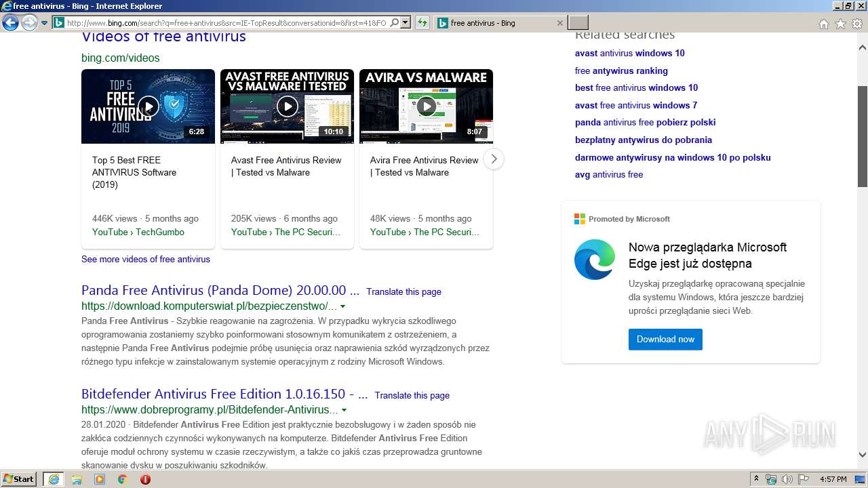Click the Action Center flag tray icon
The image size is (868, 488).
click(x=804, y=479)
